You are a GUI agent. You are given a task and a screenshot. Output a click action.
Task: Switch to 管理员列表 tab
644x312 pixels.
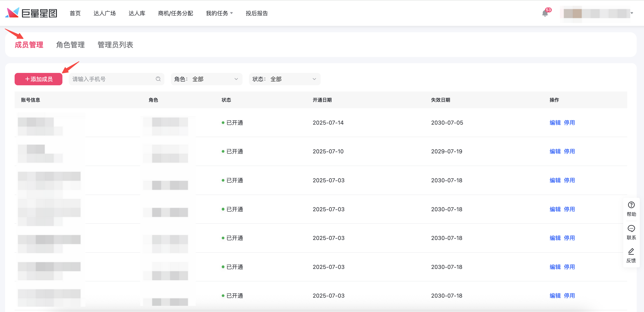point(115,45)
